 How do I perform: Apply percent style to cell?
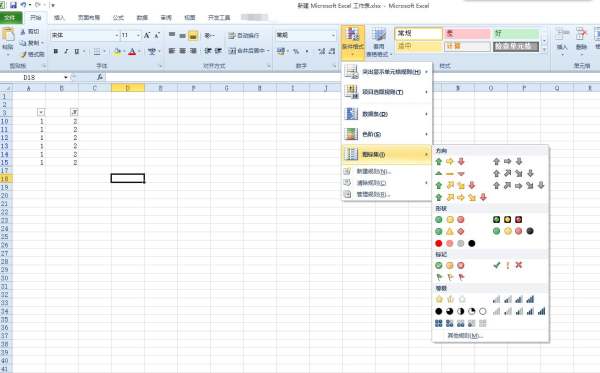pyautogui.click(x=296, y=51)
